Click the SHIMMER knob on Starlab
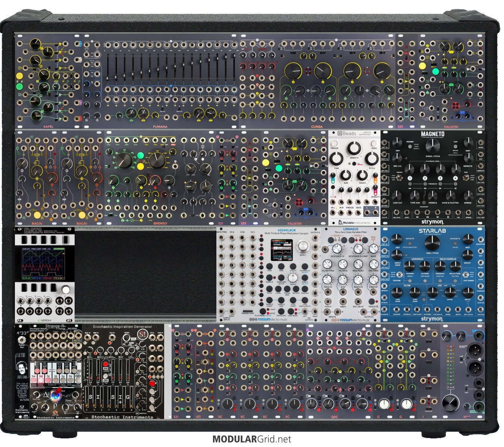This screenshot has height=447, width=504. (410, 266)
